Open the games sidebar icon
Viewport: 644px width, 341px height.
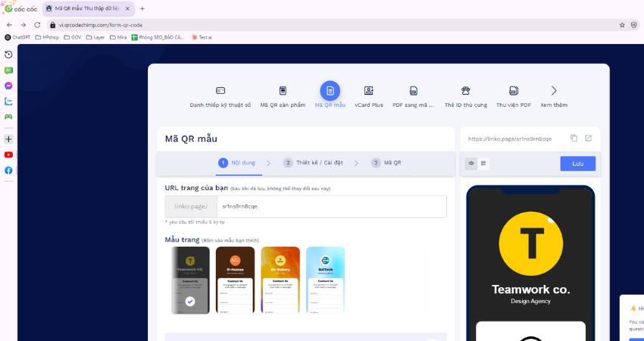pyautogui.click(x=8, y=117)
